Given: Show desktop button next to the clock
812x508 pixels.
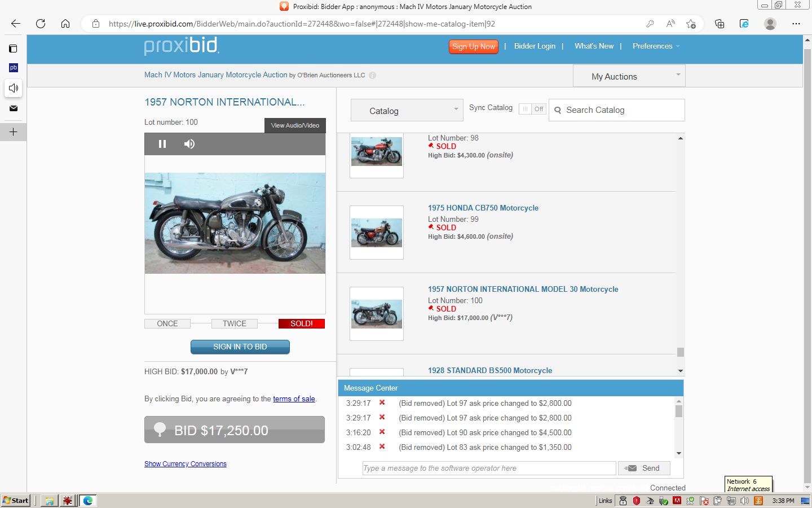Looking at the screenshot, I should [x=805, y=501].
